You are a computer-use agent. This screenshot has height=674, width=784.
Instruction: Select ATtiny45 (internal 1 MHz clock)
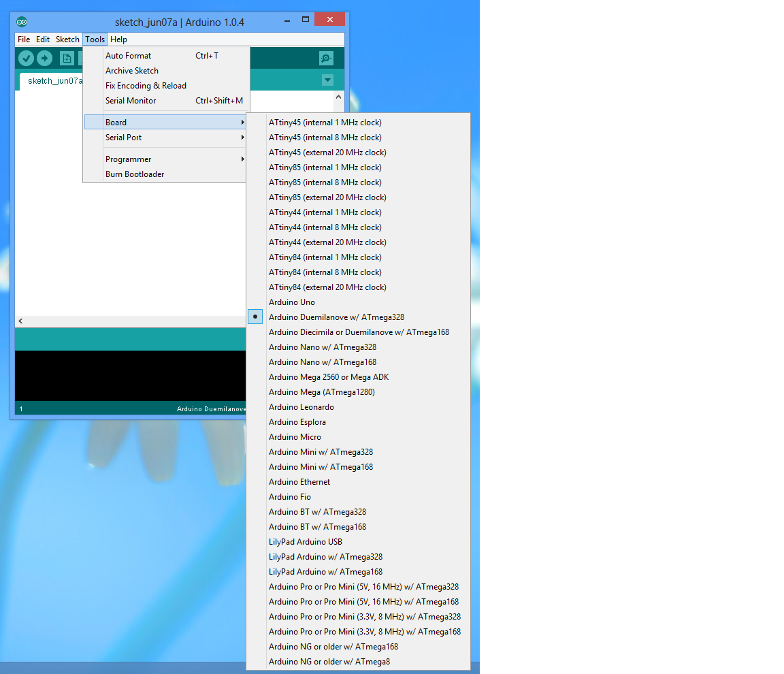(358, 123)
